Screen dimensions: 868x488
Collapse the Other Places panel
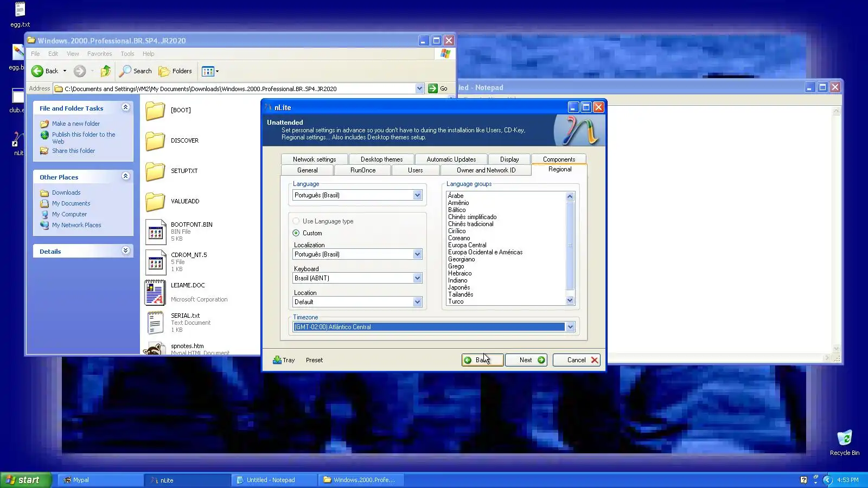[126, 177]
